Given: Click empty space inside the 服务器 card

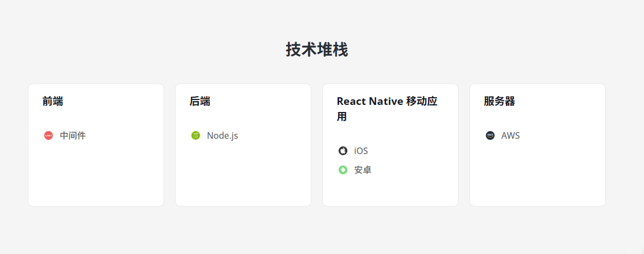Looking at the screenshot, I should tap(538, 175).
